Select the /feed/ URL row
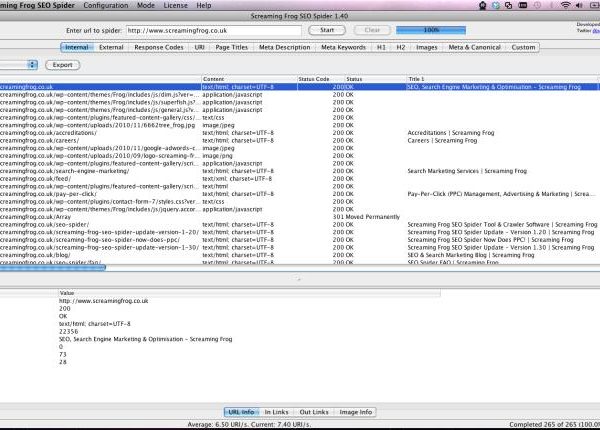This screenshot has height=430, width=600. 300,179
